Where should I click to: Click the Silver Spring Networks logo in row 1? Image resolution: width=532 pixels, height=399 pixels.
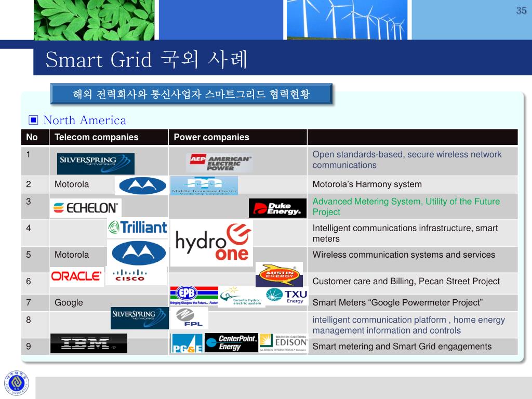pyautogui.click(x=96, y=164)
